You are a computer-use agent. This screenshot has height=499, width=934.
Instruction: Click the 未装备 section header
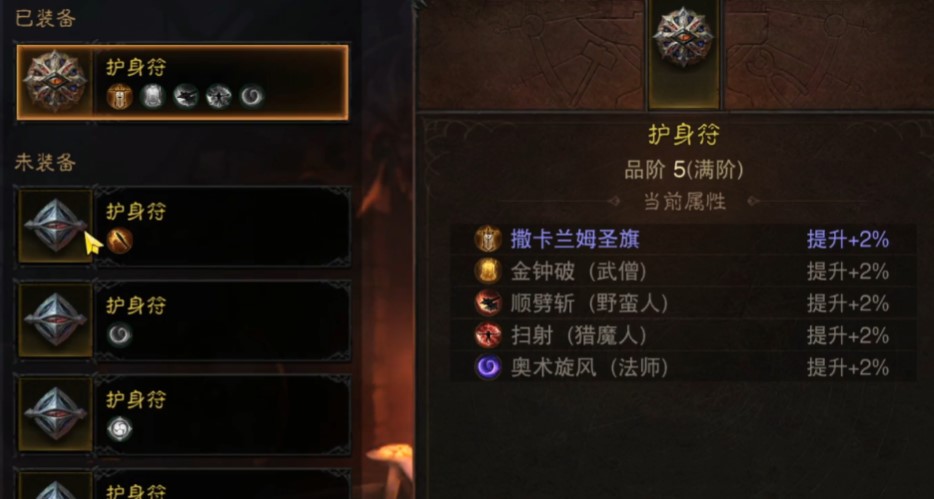pos(45,162)
